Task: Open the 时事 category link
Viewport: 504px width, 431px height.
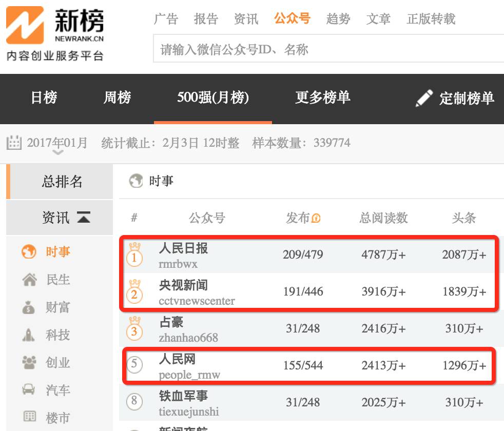Action: 58,251
